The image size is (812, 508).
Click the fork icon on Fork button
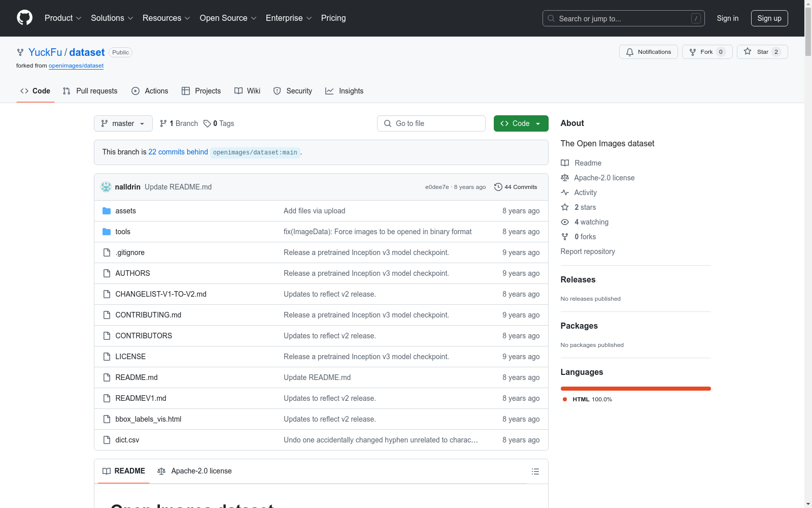point(693,52)
